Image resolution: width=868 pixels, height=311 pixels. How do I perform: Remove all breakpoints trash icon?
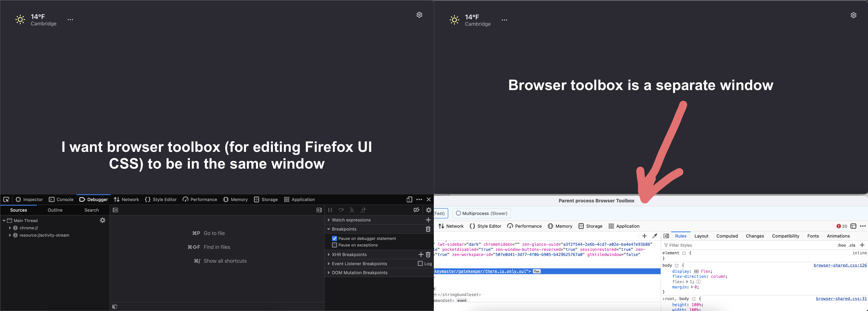[428, 229]
